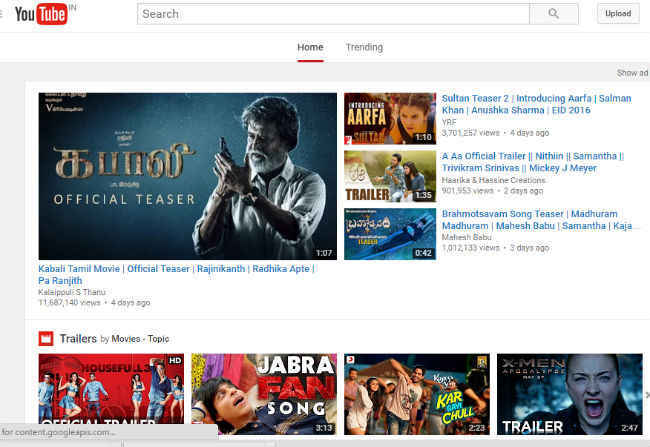
Task: Play the Housefull 3 trailer thumbnail
Action: (111, 394)
